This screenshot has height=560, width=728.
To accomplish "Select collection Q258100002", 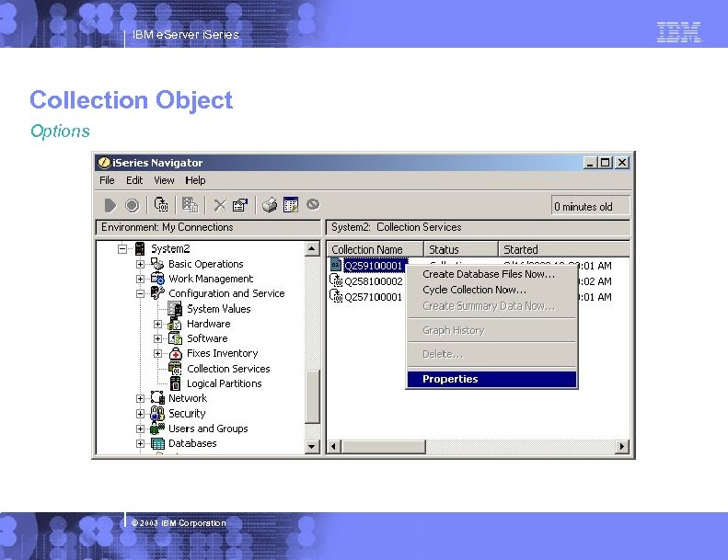I will click(374, 281).
